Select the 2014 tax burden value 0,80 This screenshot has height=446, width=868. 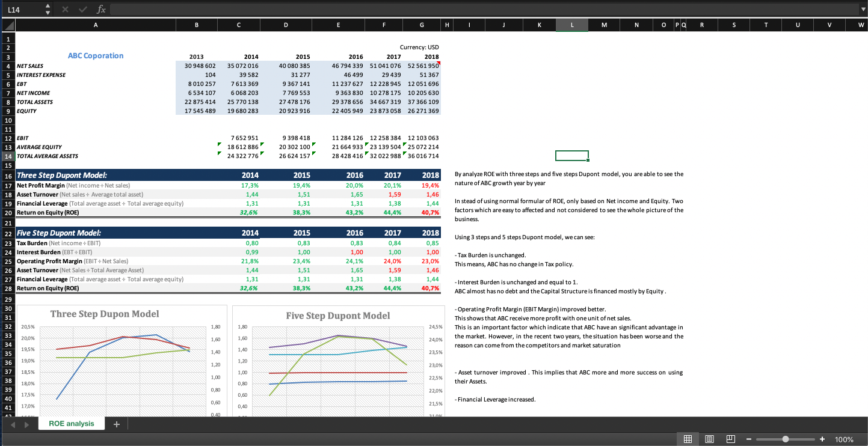(252, 243)
